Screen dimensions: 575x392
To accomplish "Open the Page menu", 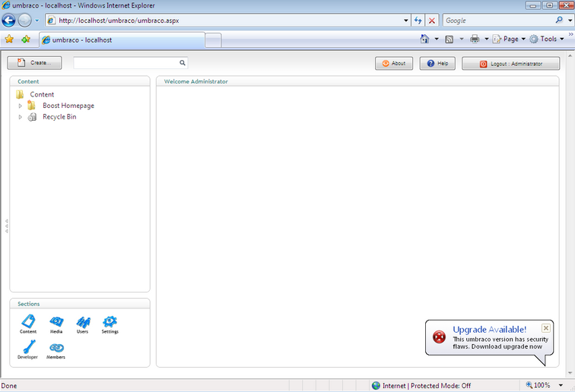I will (x=509, y=39).
